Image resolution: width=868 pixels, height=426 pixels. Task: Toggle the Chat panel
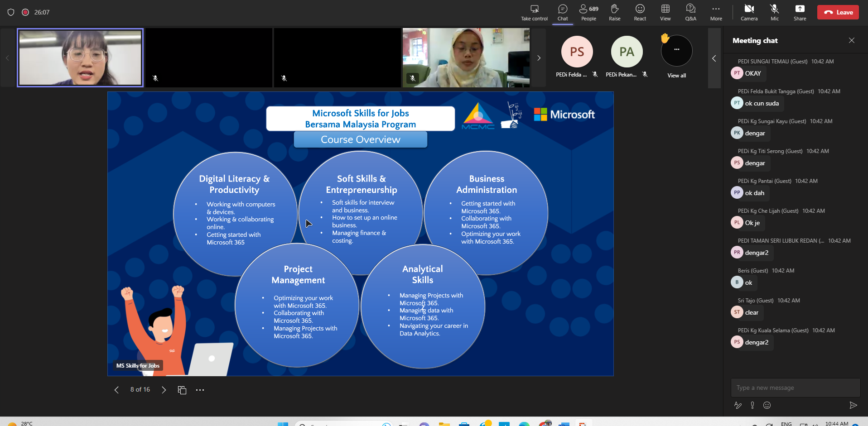563,12
